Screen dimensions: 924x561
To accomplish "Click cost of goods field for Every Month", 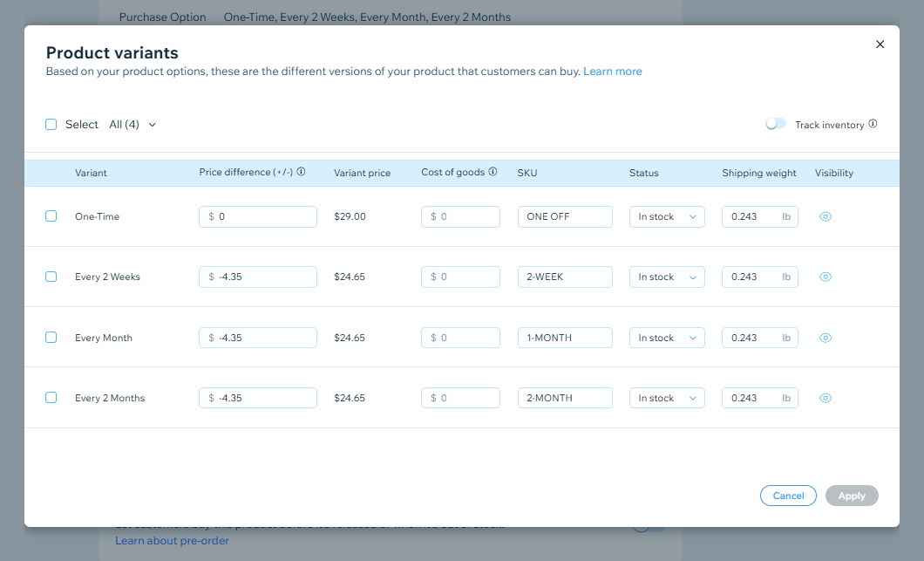I will point(460,338).
